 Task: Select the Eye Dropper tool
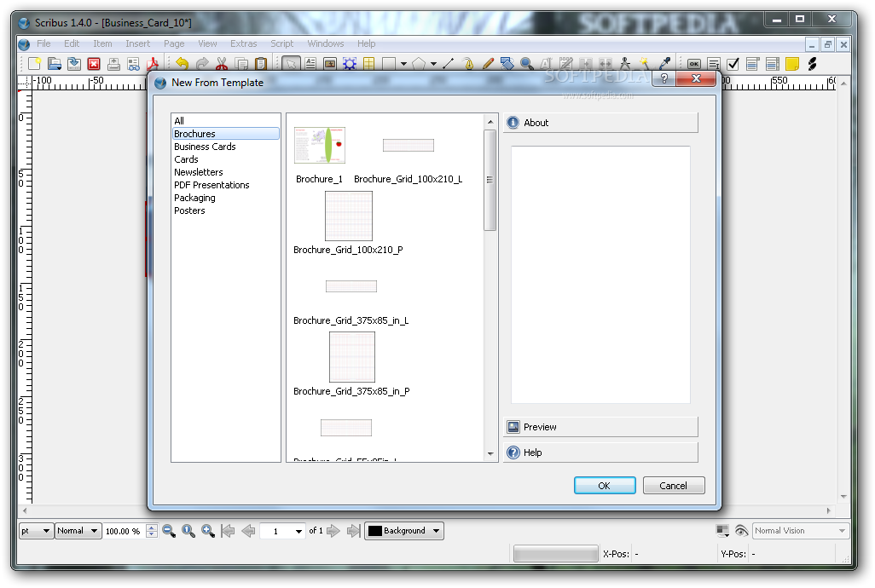tap(664, 64)
